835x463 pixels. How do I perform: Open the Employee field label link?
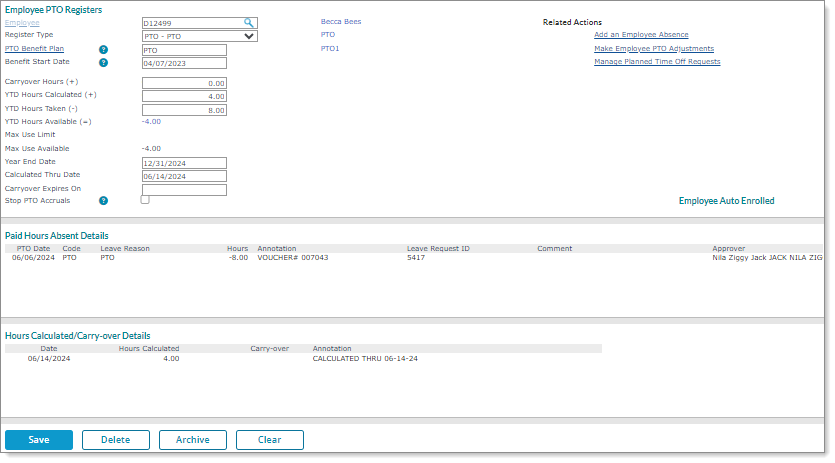[22, 22]
